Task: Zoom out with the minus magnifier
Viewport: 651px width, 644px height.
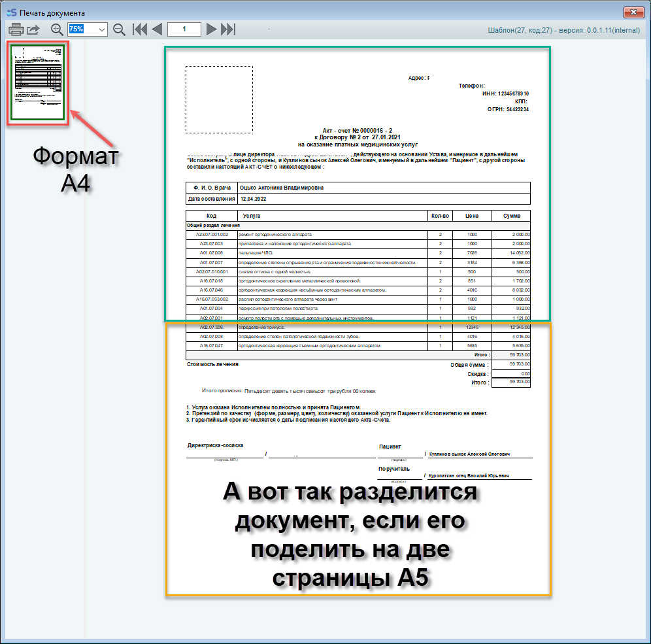Action: click(119, 29)
